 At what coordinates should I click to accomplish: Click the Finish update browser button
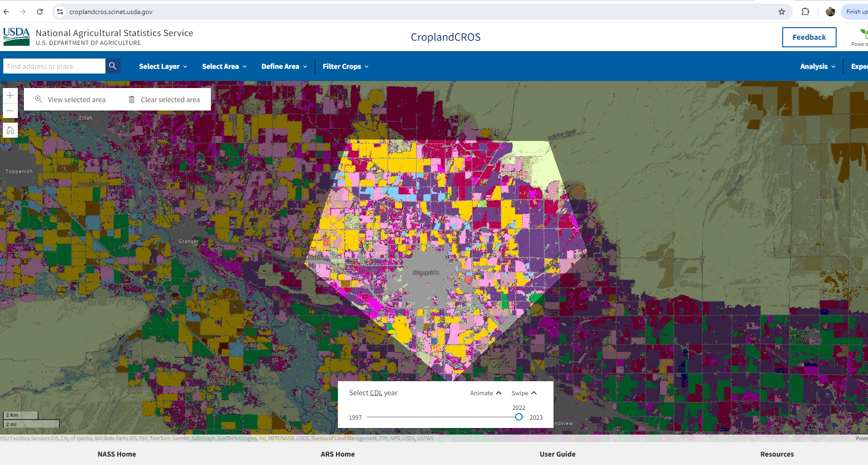pyautogui.click(x=855, y=12)
